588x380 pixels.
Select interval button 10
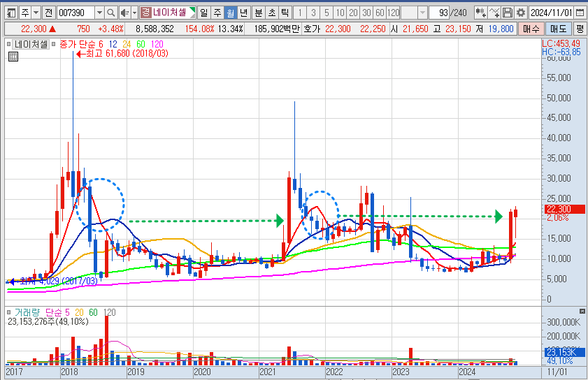click(x=340, y=13)
